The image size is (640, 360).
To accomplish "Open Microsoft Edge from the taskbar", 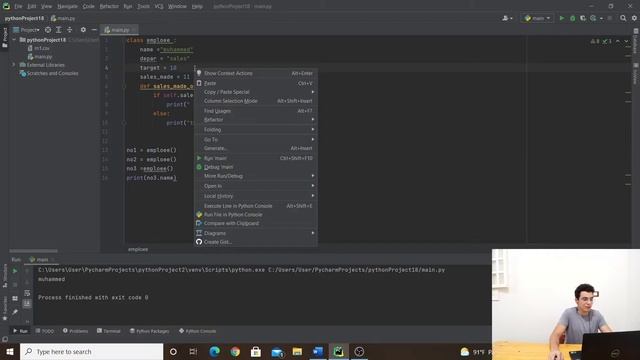I will click(x=214, y=351).
